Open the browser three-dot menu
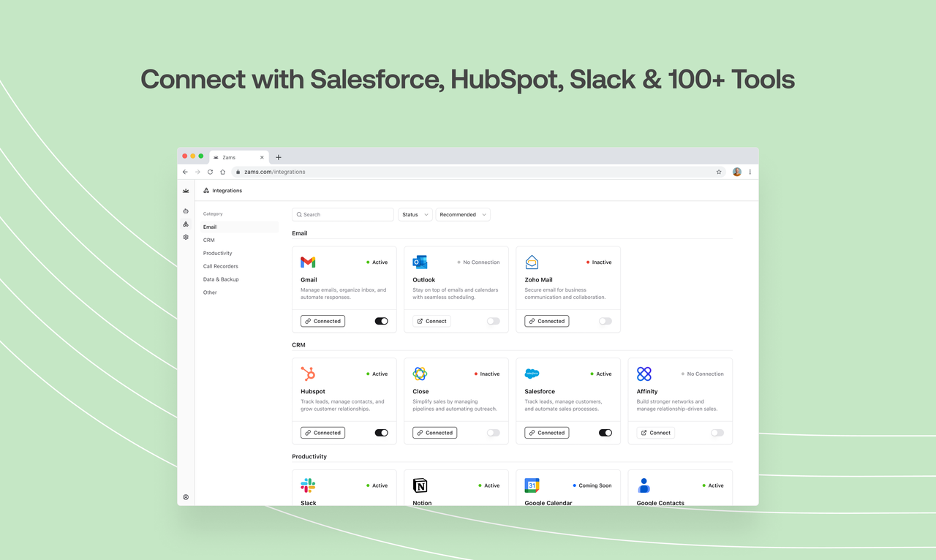Image resolution: width=936 pixels, height=560 pixels. pos(750,172)
